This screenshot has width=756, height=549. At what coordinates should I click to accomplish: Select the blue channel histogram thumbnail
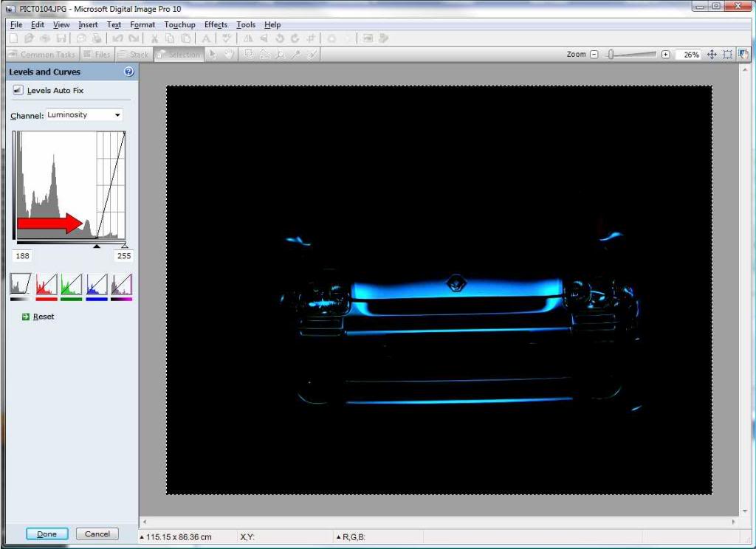pos(97,285)
